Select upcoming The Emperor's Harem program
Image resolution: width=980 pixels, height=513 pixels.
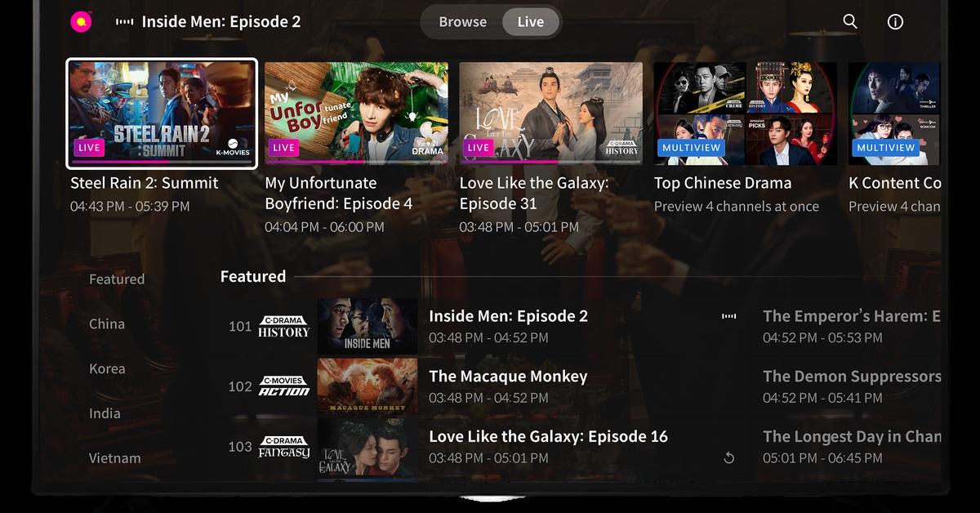(x=852, y=326)
